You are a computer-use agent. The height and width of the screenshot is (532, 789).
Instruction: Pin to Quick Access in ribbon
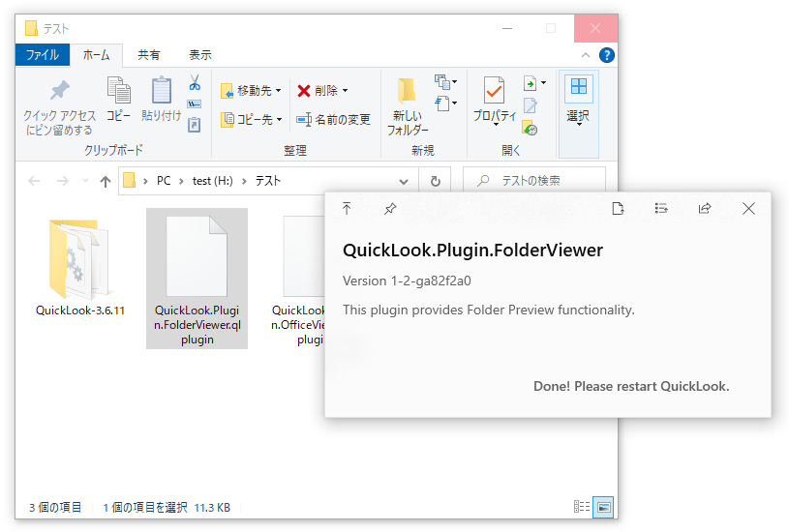[x=59, y=107]
